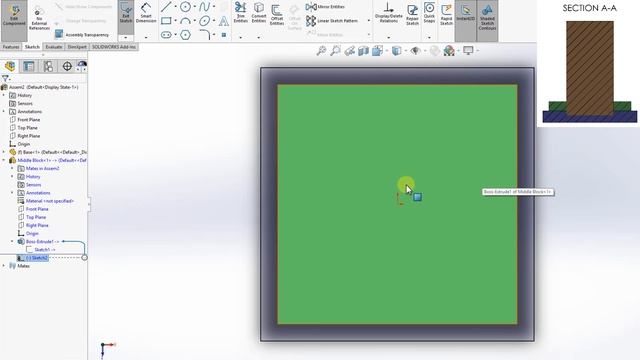Expand the Base<1> component node
640x360 pixels.
[4, 152]
